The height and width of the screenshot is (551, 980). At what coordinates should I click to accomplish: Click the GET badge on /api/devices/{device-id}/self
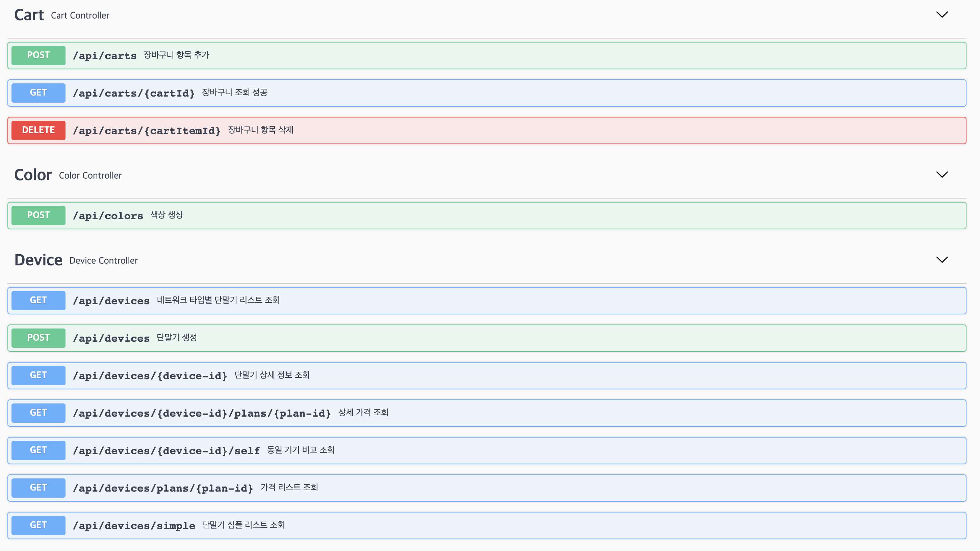(38, 450)
